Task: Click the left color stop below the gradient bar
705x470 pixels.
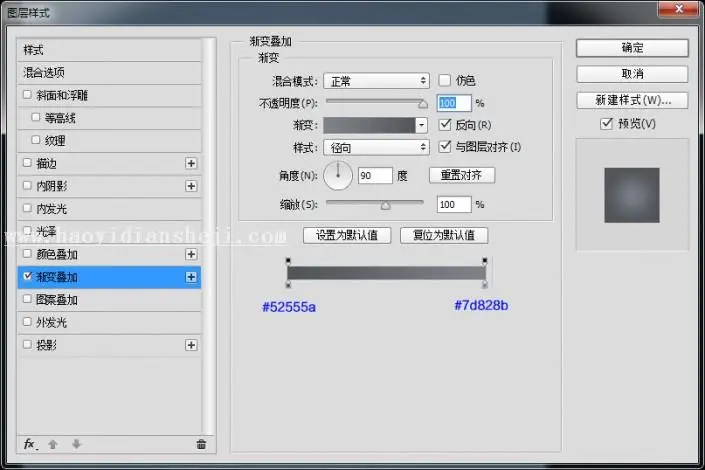Action: click(x=288, y=284)
